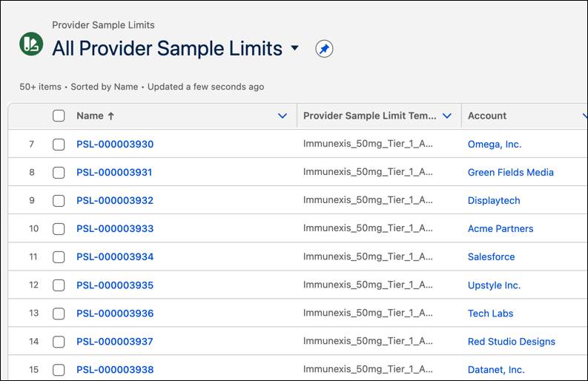
Task: Tick the select all rows checkbox
Action: point(59,116)
